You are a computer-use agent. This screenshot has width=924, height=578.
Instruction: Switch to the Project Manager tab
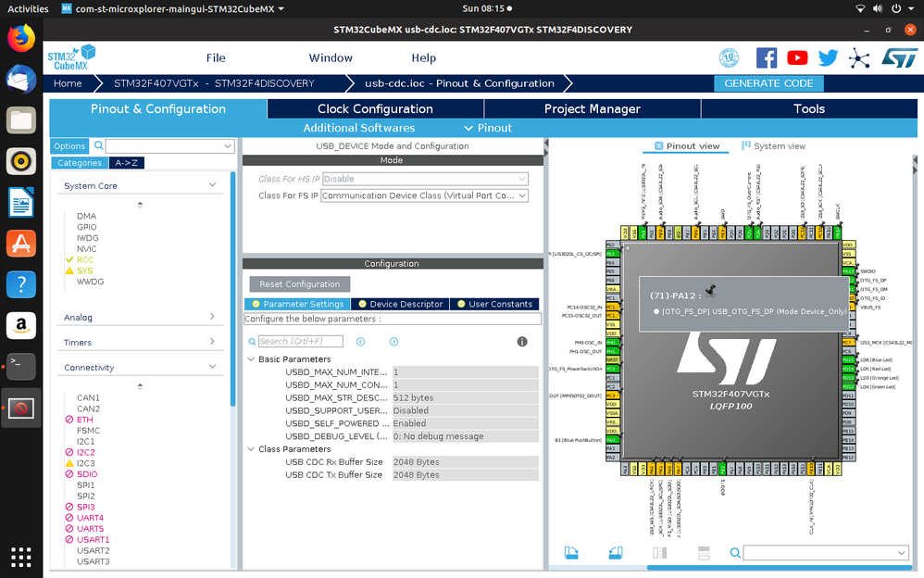click(593, 108)
